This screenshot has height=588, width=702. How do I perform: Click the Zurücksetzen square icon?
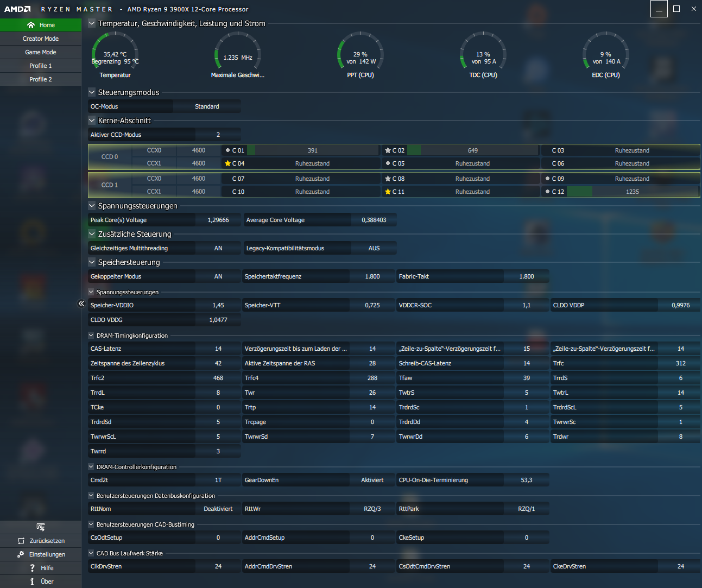tap(21, 541)
